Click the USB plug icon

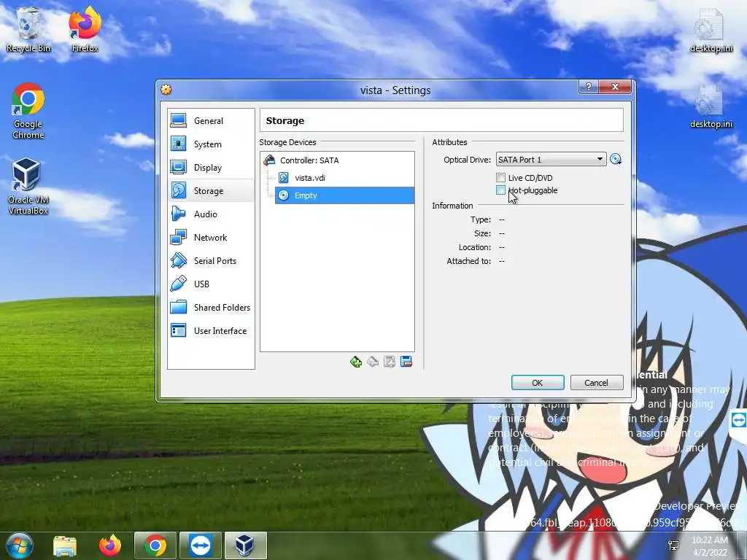click(179, 284)
